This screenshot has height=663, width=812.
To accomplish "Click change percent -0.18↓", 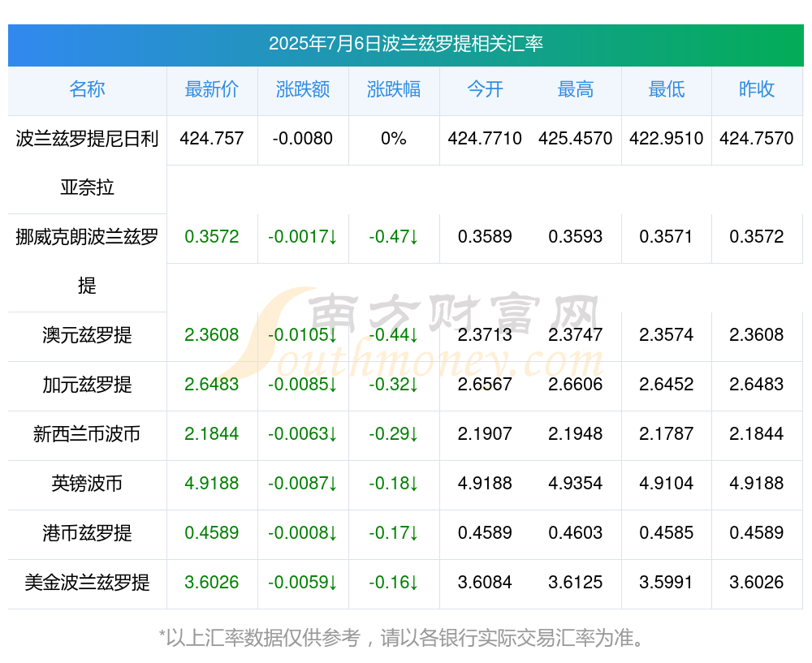I will [394, 483].
